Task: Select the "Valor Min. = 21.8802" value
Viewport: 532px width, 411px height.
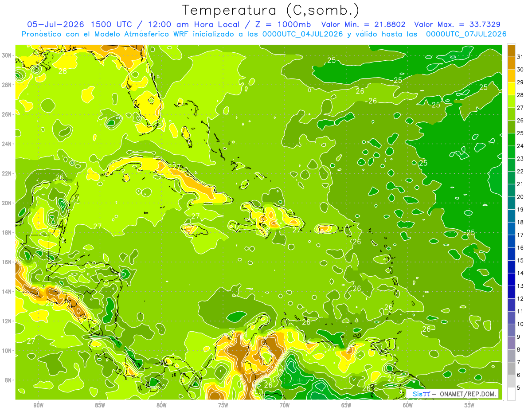Action: (364, 24)
